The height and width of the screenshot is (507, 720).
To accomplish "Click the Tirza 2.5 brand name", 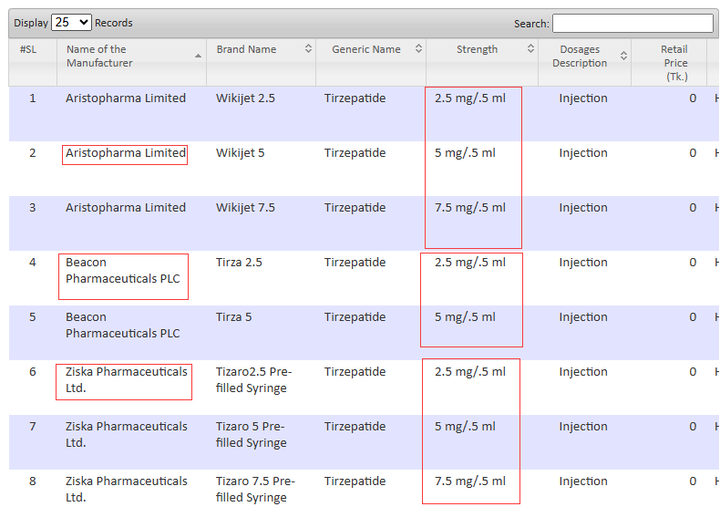I will [x=239, y=262].
